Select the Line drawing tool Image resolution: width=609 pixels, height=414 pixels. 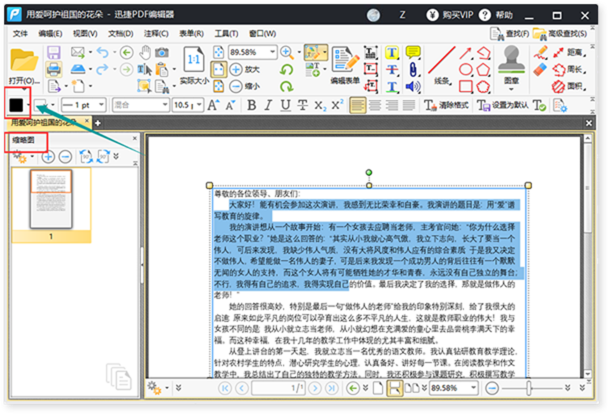coord(442,60)
